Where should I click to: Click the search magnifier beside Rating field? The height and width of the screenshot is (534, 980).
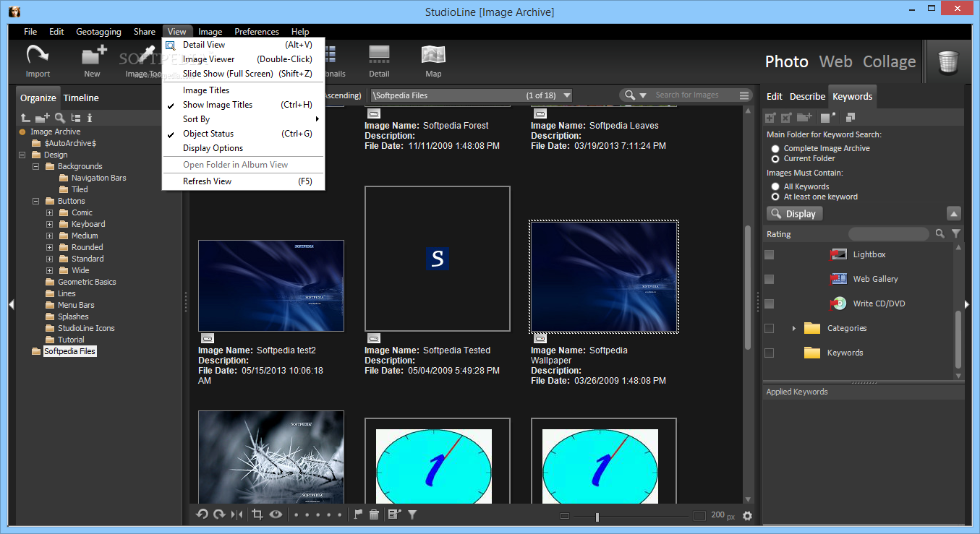[x=939, y=234]
